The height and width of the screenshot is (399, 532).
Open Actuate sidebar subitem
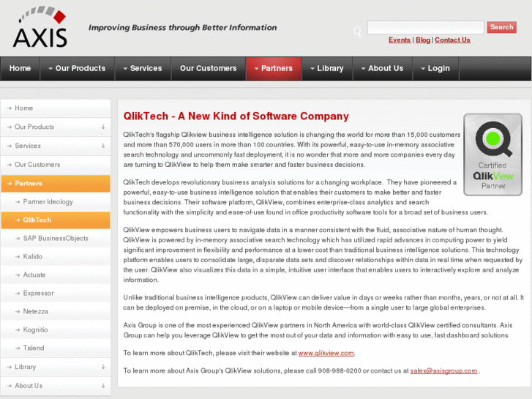[56, 275]
